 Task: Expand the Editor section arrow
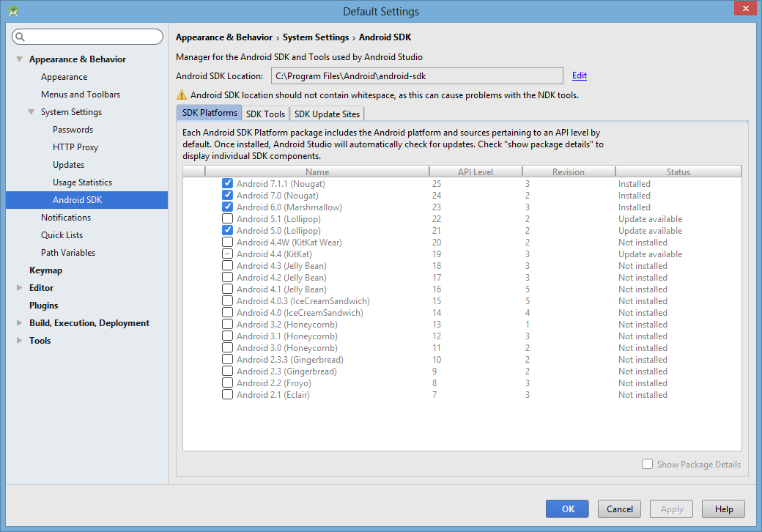tap(20, 288)
